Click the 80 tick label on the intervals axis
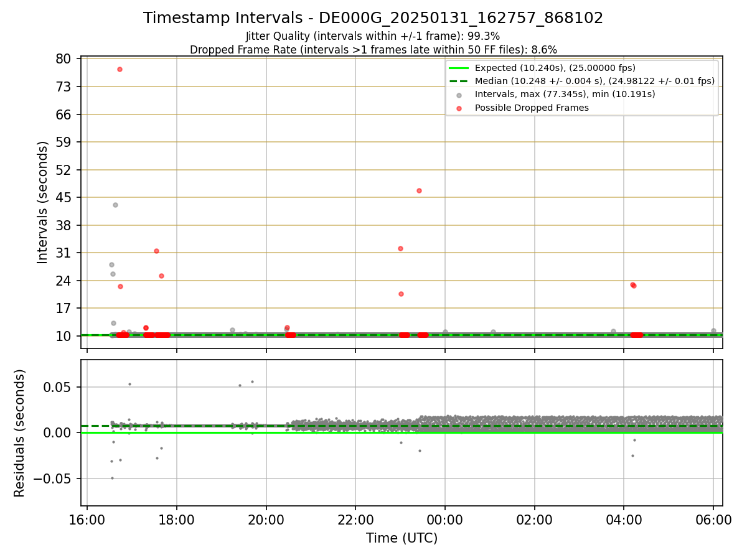The width and height of the screenshot is (747, 560). (x=65, y=59)
